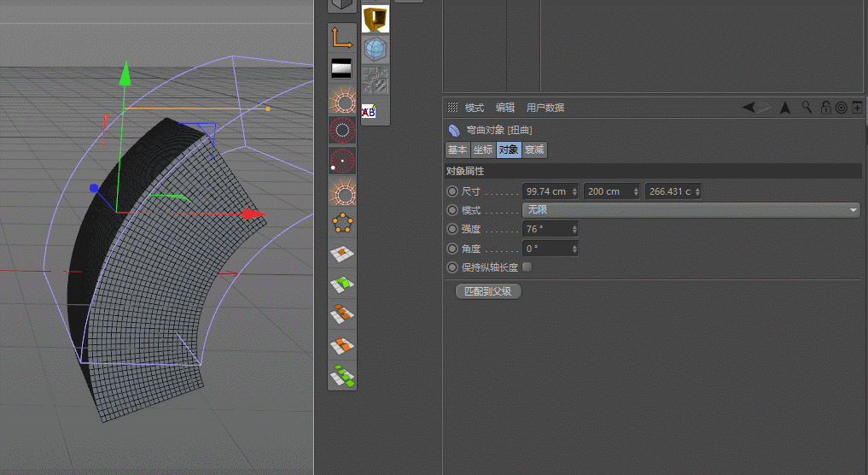868x475 pixels.
Task: Select the orange pentagon points mode icon
Action: 342,223
